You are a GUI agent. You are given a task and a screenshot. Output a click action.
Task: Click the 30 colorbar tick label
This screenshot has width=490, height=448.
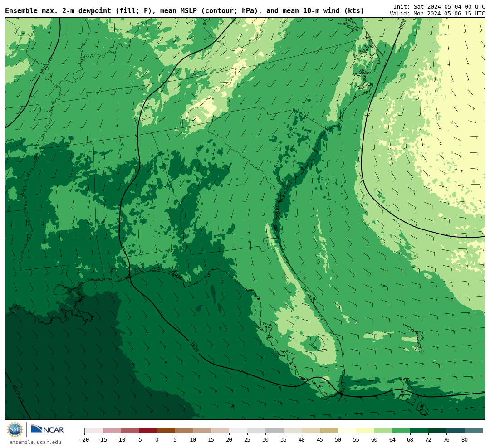(265, 440)
